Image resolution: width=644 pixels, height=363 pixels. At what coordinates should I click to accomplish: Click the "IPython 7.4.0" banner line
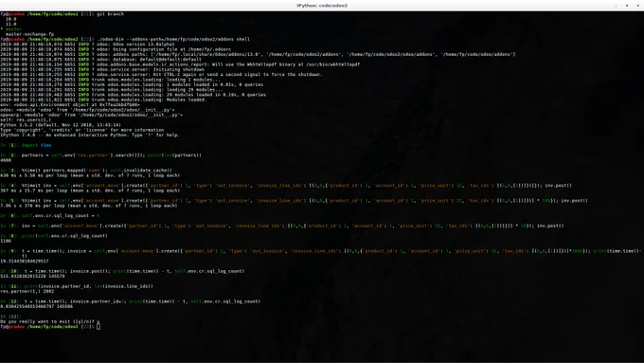click(90, 135)
